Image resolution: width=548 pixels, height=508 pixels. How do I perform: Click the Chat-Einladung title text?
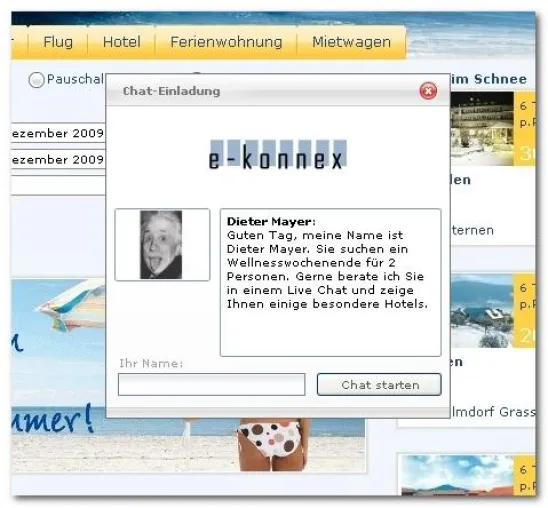(172, 91)
